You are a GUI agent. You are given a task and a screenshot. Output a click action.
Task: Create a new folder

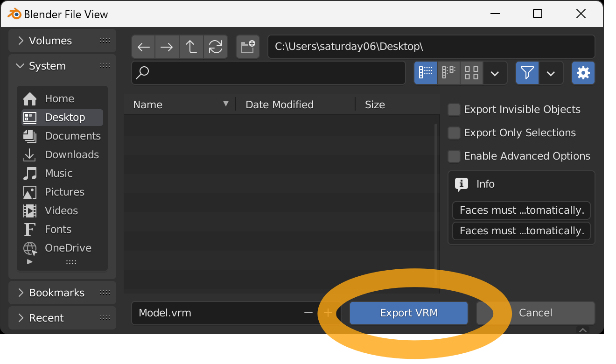pyautogui.click(x=248, y=47)
